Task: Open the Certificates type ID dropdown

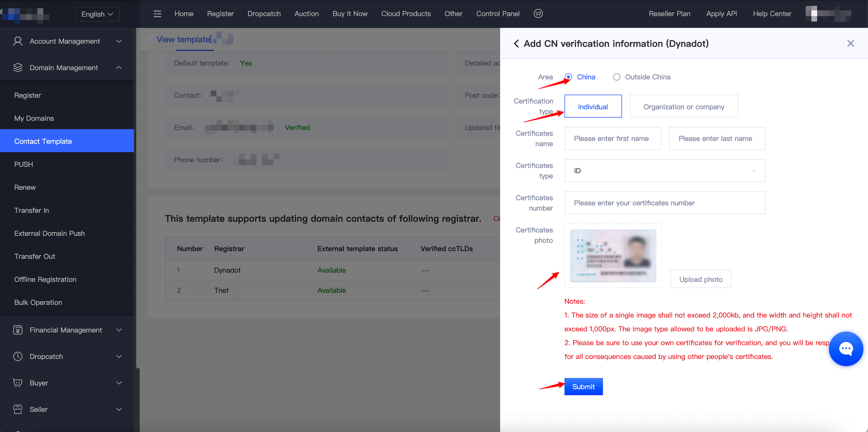Action: (x=665, y=171)
